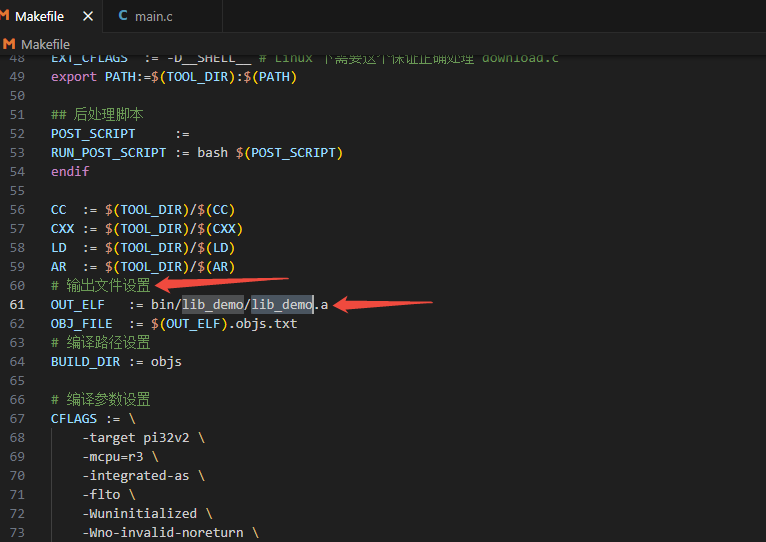The width and height of the screenshot is (766, 542).
Task: Click 'CXX' variable name on line 57
Action: [63, 229]
